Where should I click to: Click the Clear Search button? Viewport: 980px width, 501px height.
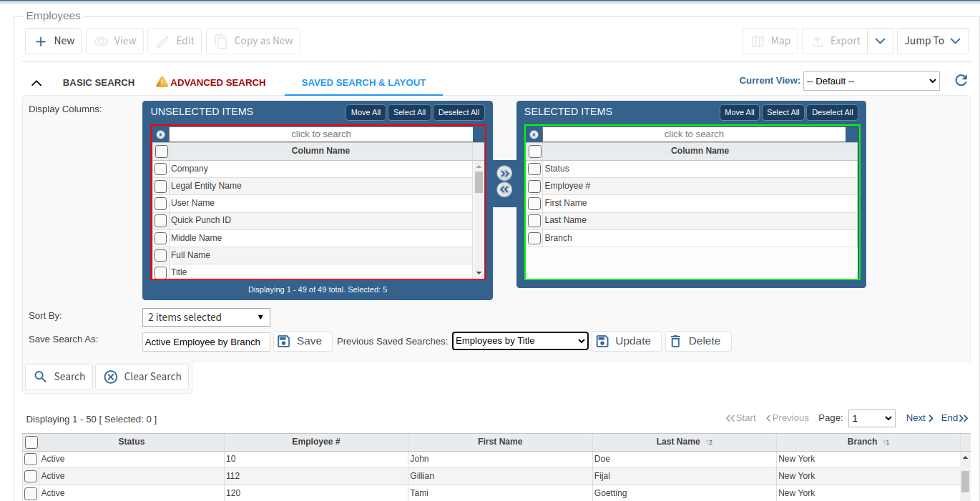tap(143, 377)
